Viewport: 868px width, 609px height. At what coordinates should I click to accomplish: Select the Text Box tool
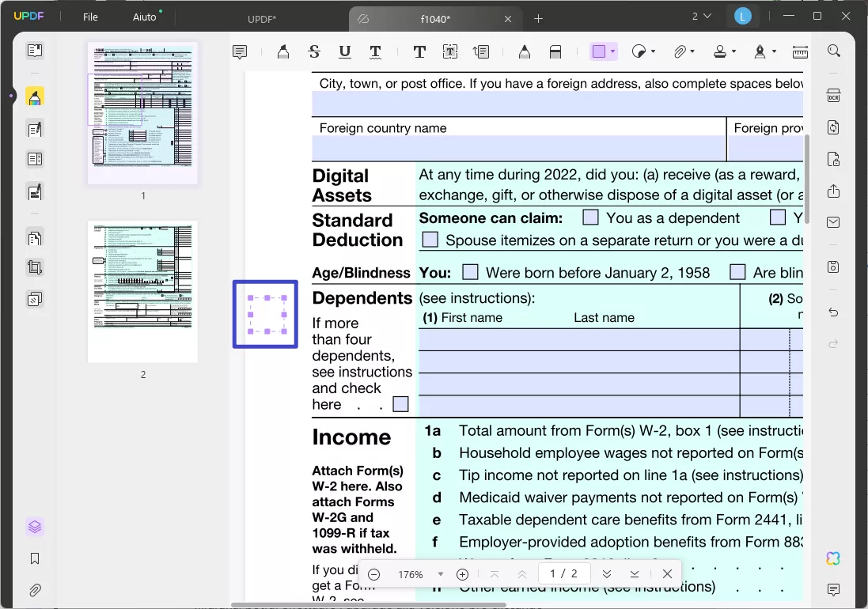450,52
